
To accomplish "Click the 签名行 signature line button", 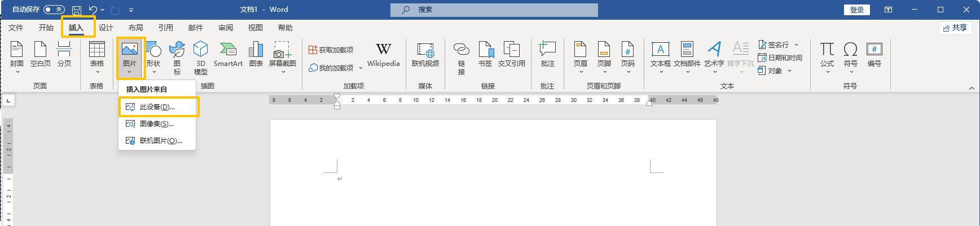I will point(774,45).
